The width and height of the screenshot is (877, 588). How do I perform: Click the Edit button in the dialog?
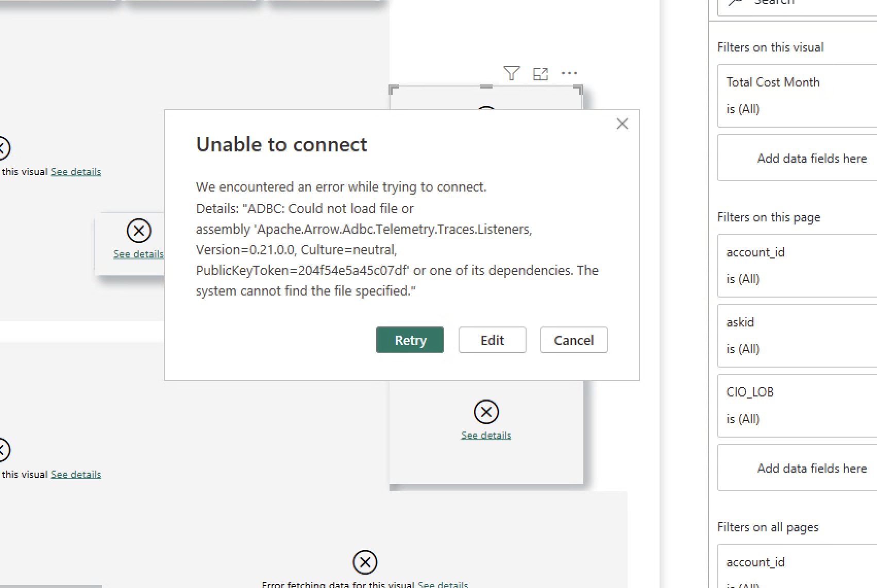[492, 340]
